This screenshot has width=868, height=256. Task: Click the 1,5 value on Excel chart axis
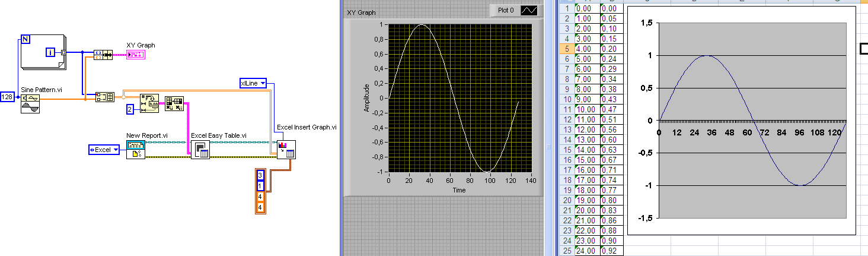point(646,23)
